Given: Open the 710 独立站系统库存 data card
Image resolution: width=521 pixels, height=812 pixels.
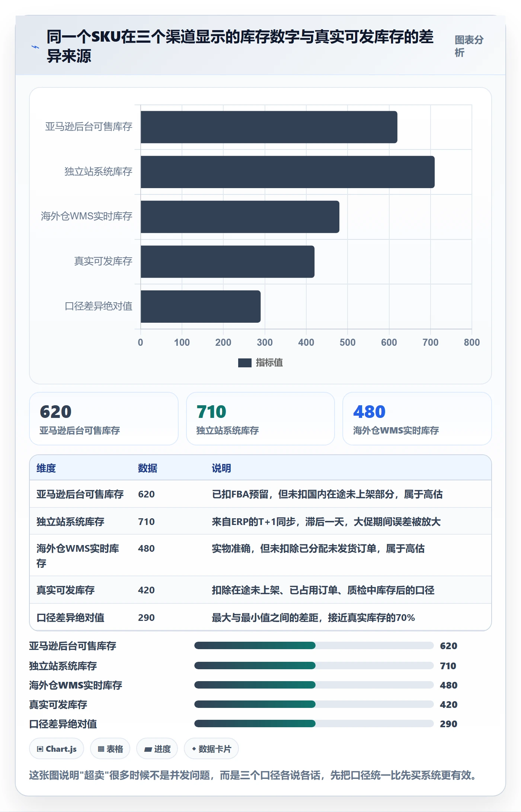Looking at the screenshot, I should (x=260, y=419).
